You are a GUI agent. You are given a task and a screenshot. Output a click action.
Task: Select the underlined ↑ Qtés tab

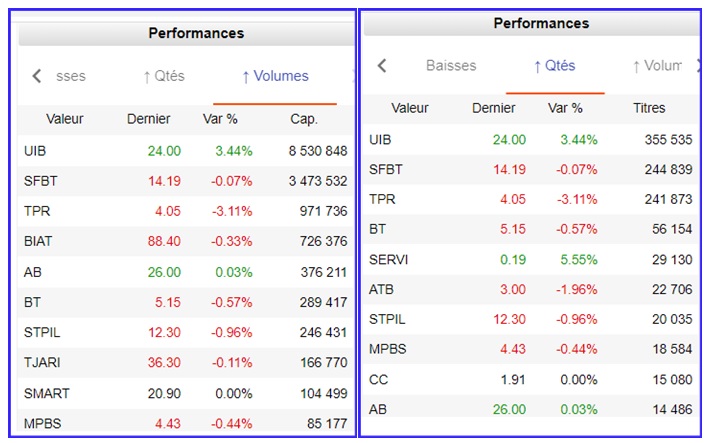(x=554, y=66)
